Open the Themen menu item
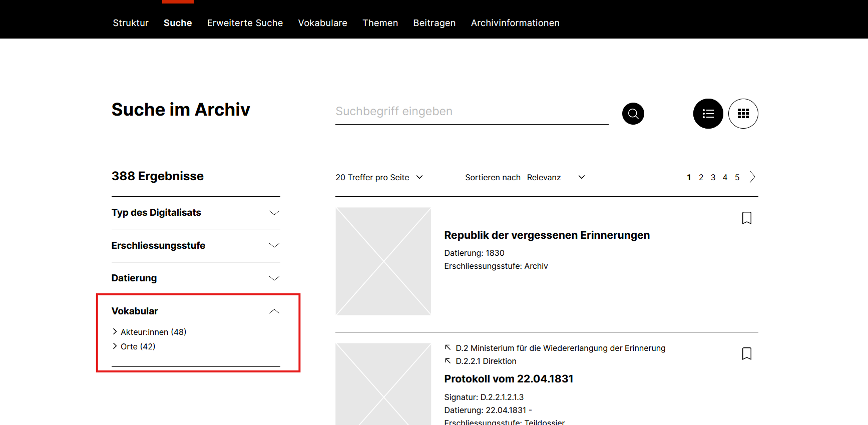The width and height of the screenshot is (868, 425). click(x=380, y=23)
